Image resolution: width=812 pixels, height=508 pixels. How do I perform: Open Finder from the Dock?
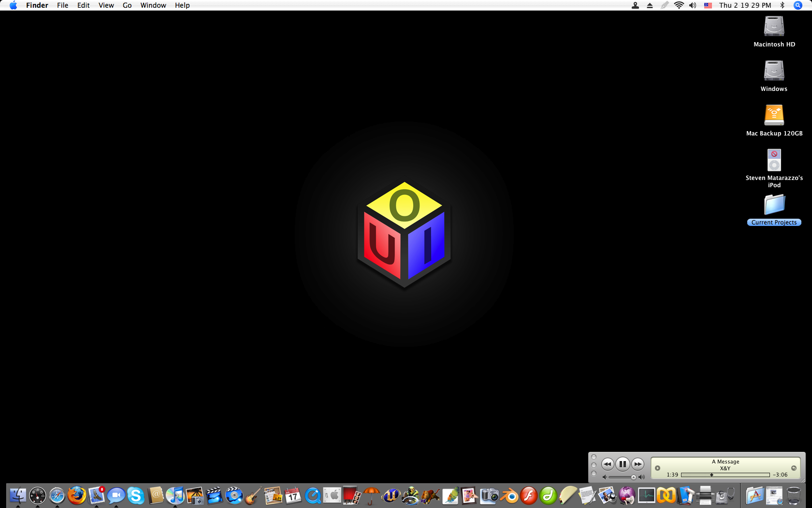(18, 495)
